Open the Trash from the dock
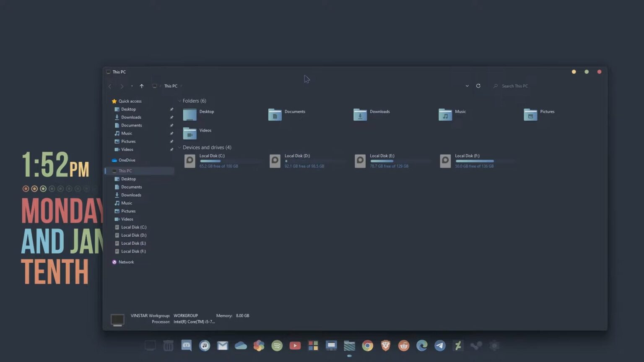This screenshot has height=362, width=644. [168, 346]
